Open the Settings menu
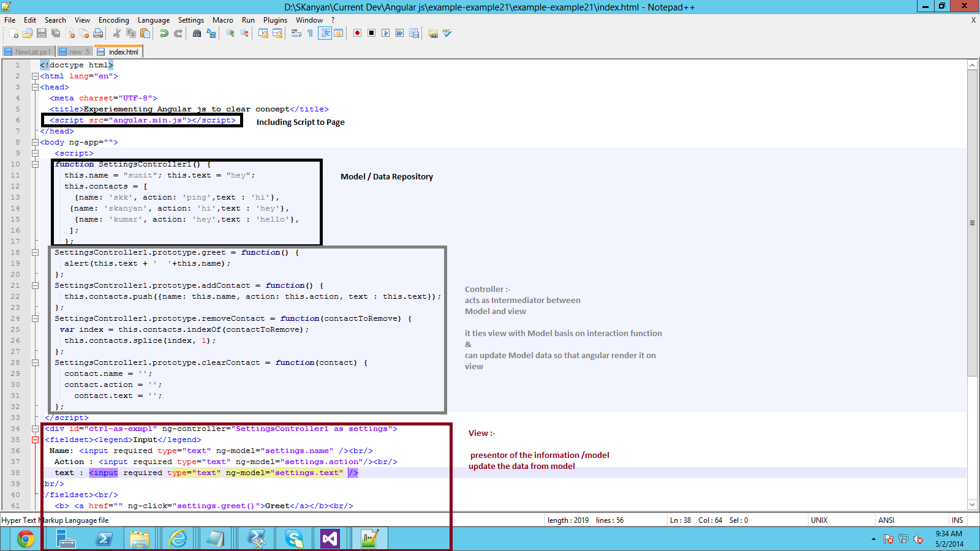980x551 pixels. click(x=191, y=20)
